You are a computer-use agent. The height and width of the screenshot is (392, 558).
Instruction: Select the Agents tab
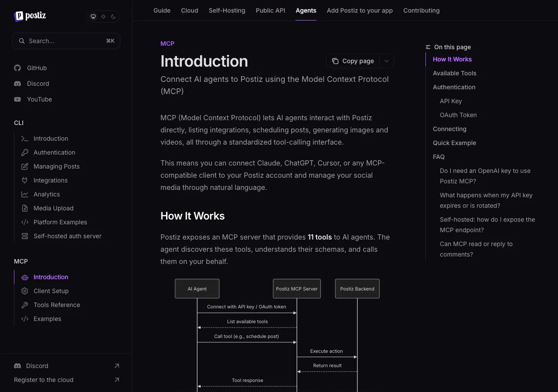click(306, 10)
